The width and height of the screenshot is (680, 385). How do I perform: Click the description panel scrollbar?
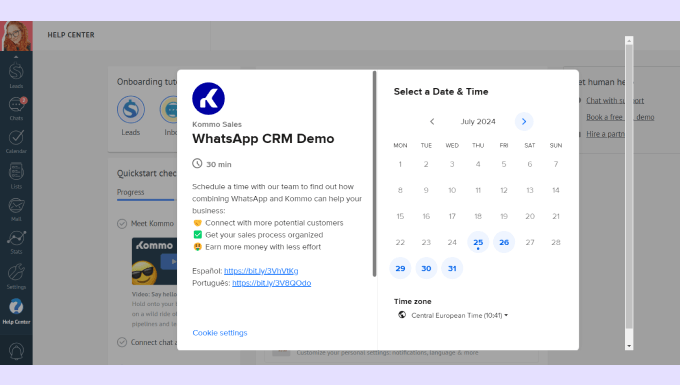pyautogui.click(x=375, y=173)
